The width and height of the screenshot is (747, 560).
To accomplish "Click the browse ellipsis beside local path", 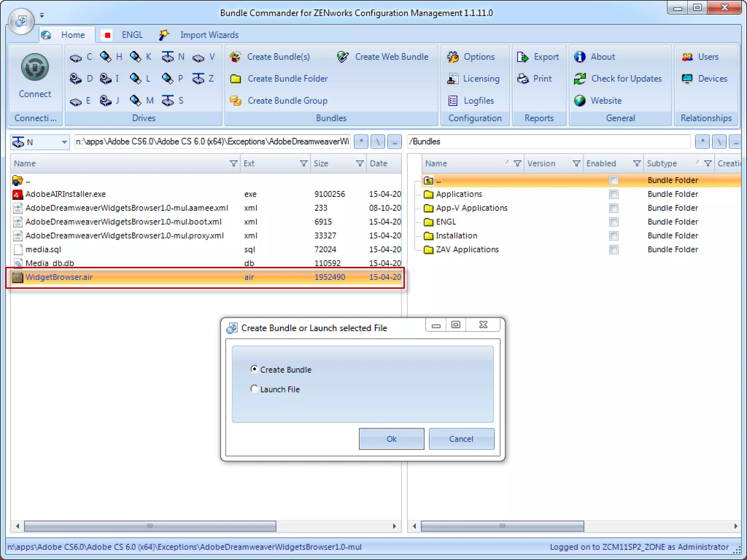I will click(x=395, y=141).
